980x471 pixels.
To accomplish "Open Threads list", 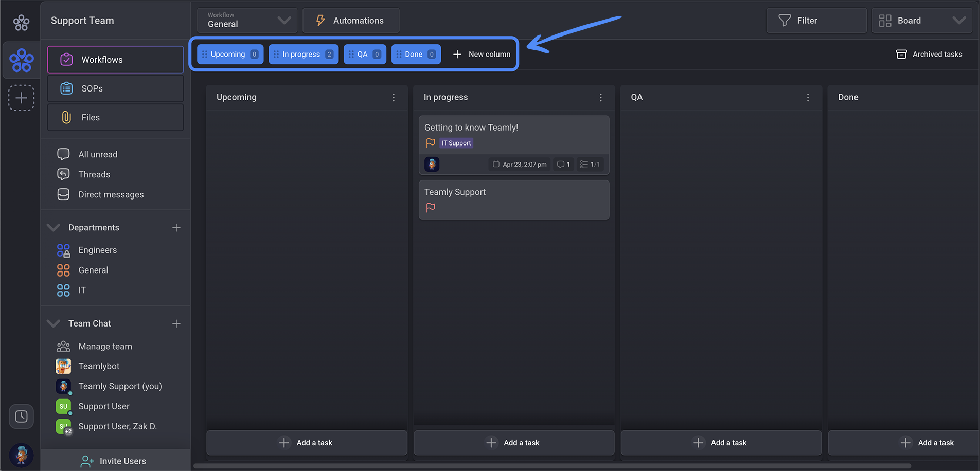I will (94, 174).
